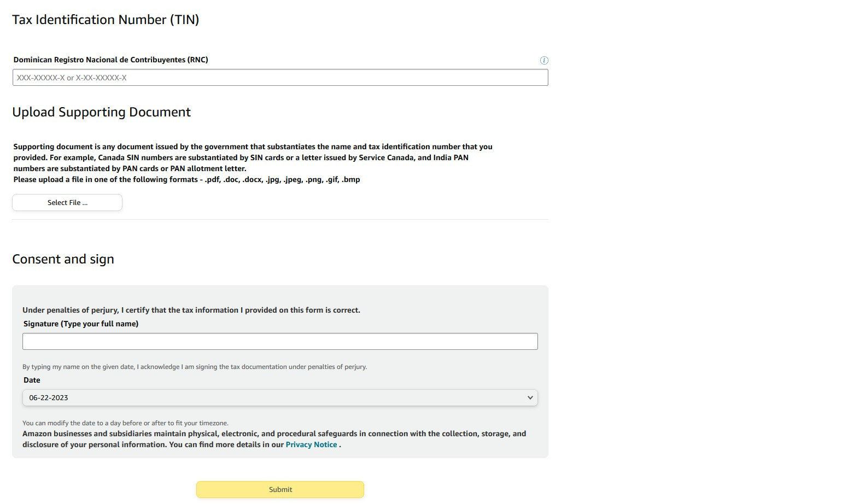Focus the Signature full name text box
Viewport: 842px width, 504px height.
[280, 342]
